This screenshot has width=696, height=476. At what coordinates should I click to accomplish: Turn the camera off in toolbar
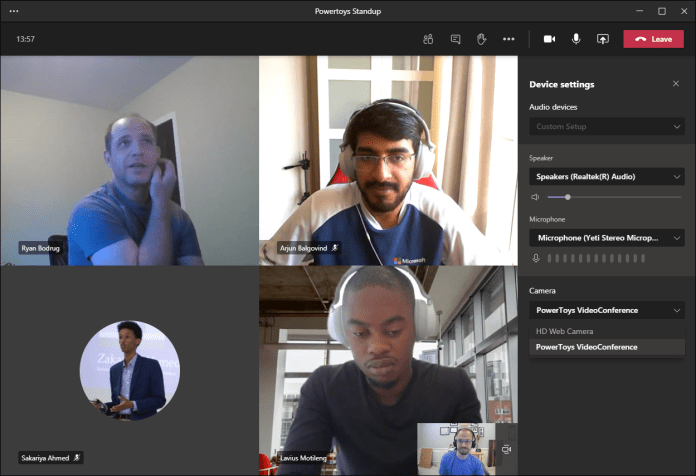pyautogui.click(x=550, y=39)
